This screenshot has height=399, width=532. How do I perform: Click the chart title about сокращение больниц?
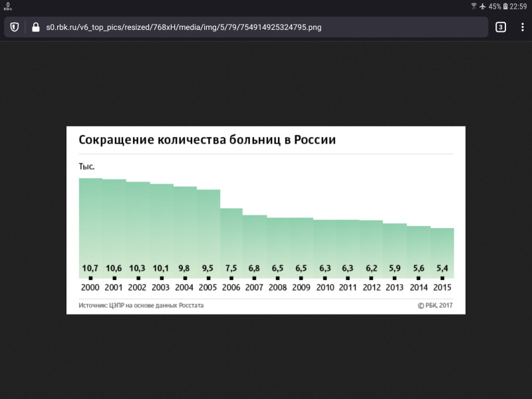[207, 140]
